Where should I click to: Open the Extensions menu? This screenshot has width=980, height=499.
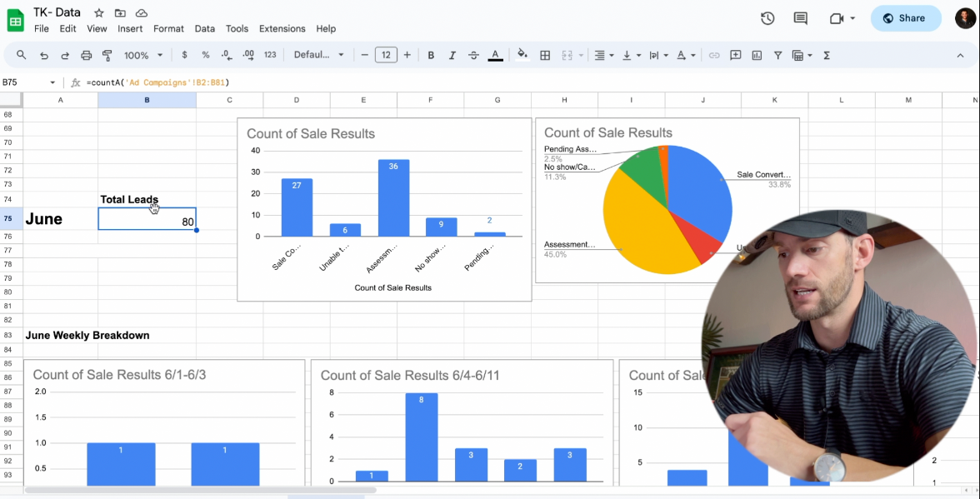pos(282,28)
